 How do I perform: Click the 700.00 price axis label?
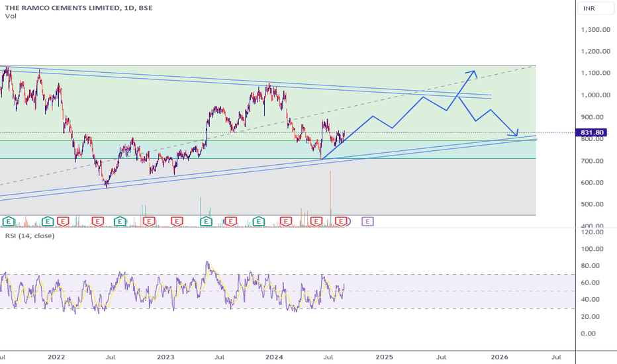tap(593, 161)
